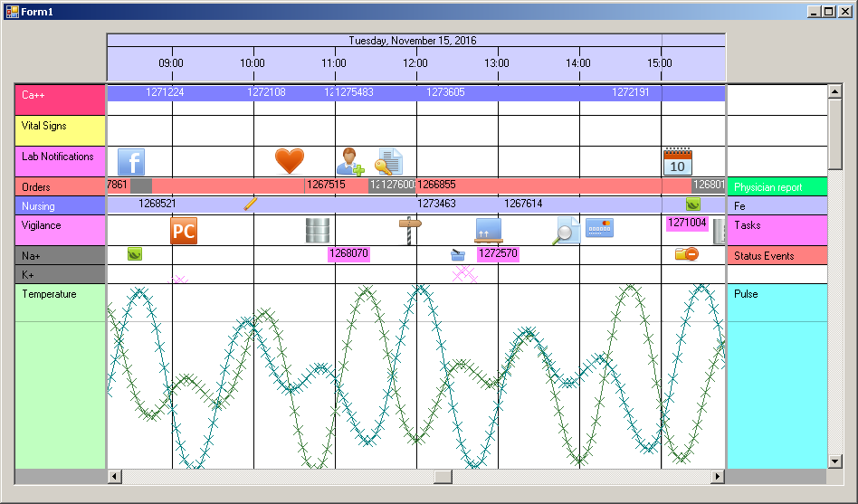Click the magnifier document search icon
The width and height of the screenshot is (858, 504).
coord(566,231)
